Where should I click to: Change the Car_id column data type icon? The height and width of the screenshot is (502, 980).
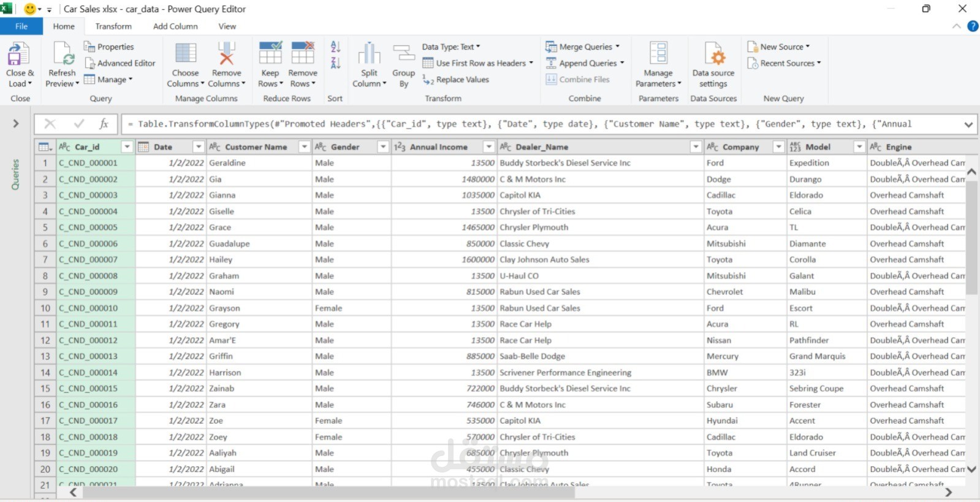pos(64,147)
